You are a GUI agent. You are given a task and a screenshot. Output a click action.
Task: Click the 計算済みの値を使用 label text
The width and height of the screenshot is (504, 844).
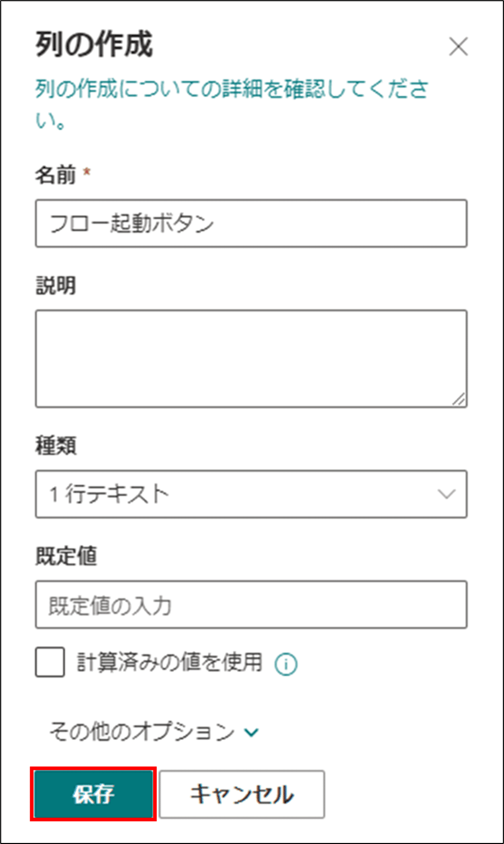[170, 662]
